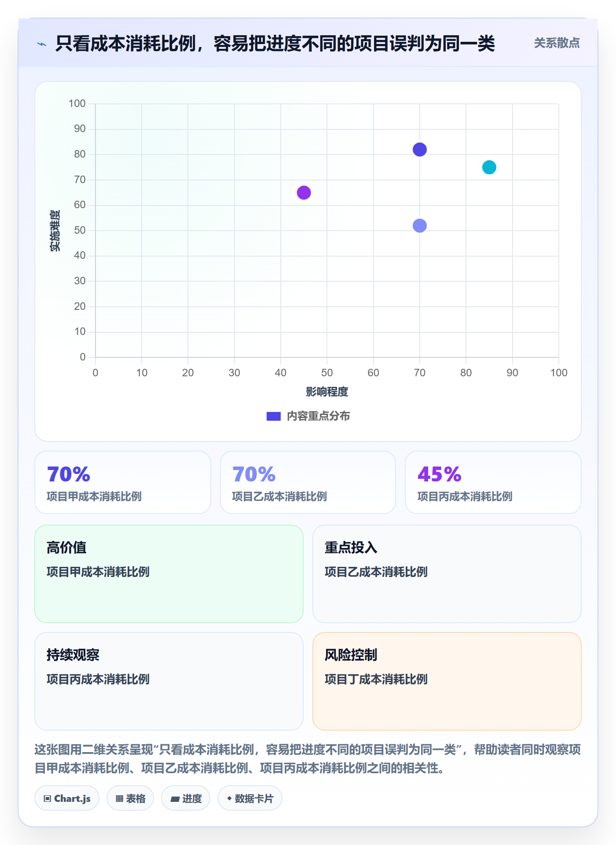
Task: Click the lightning bolt icon beside title
Action: (42, 44)
